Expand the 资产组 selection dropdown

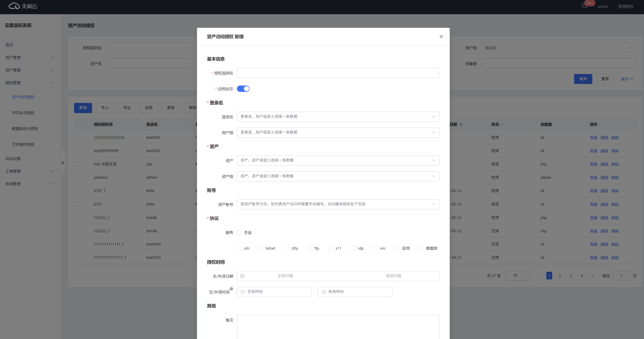(338, 176)
